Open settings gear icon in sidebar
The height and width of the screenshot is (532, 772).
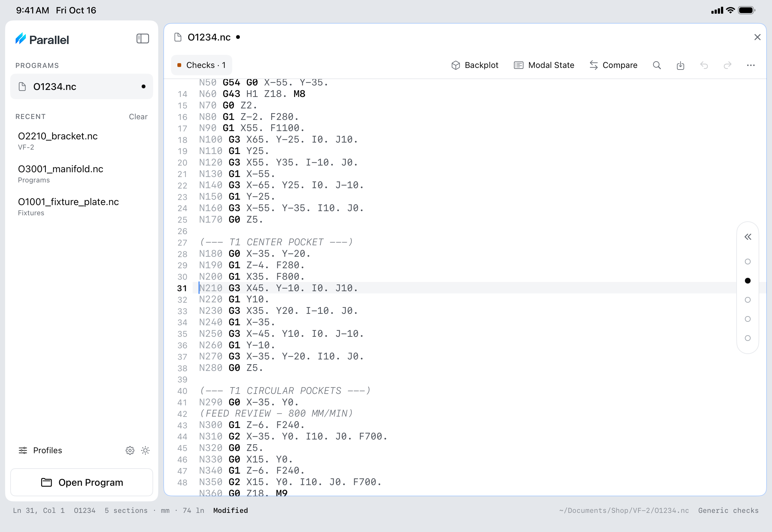coord(130,451)
